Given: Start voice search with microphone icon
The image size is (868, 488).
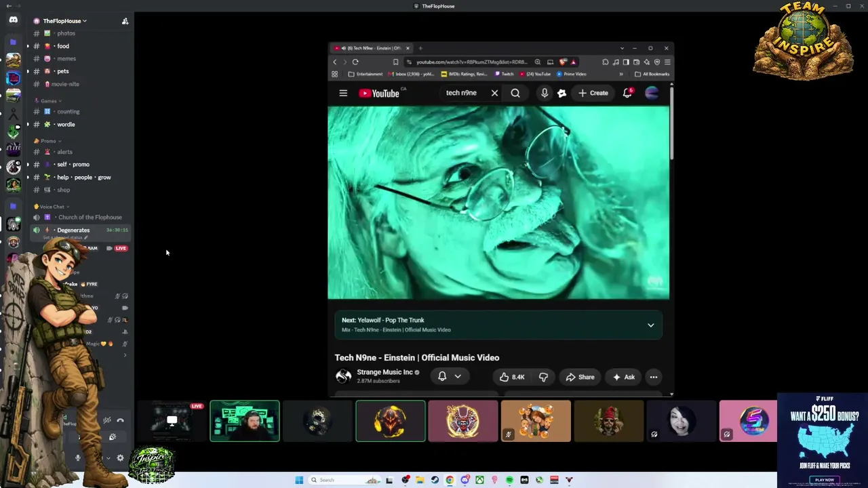Looking at the screenshot, I should (545, 93).
